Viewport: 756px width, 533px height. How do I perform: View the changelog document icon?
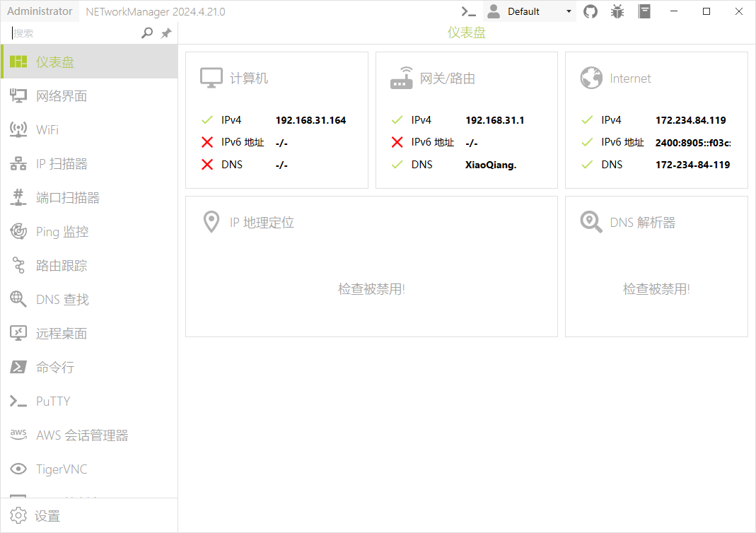[x=644, y=11]
